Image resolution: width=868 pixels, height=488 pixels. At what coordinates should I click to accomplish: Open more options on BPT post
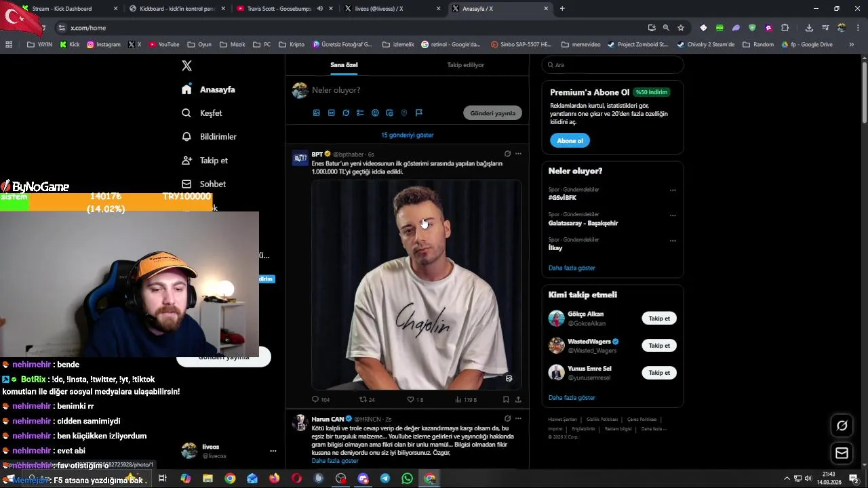pos(518,154)
